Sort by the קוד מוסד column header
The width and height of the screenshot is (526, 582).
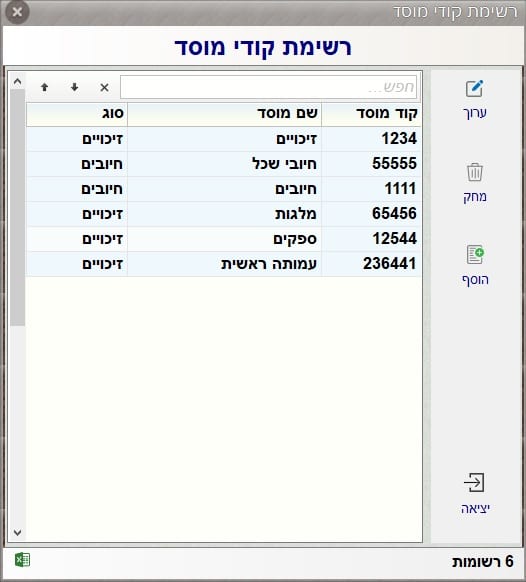coord(371,114)
